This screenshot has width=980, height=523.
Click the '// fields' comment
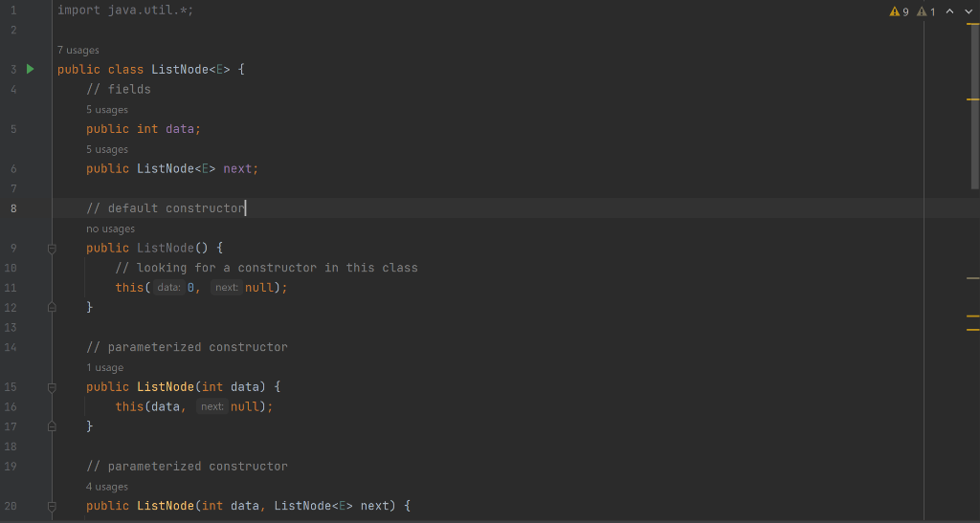[x=119, y=89]
